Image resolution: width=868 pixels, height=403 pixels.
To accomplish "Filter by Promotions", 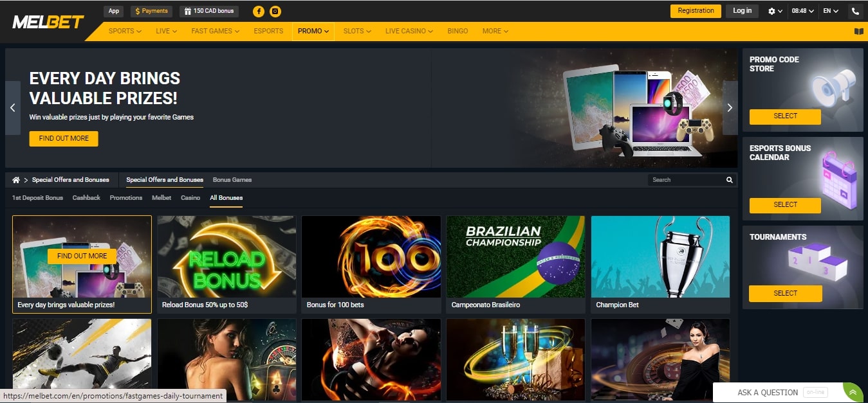I will click(x=126, y=198).
